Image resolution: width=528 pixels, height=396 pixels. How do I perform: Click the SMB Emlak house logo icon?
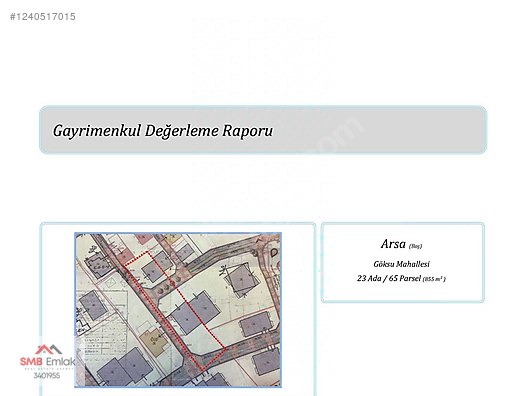point(49,350)
